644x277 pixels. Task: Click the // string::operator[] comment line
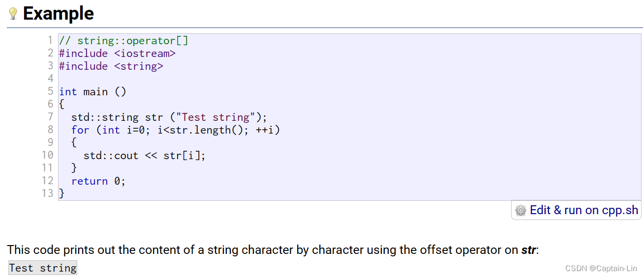point(123,40)
